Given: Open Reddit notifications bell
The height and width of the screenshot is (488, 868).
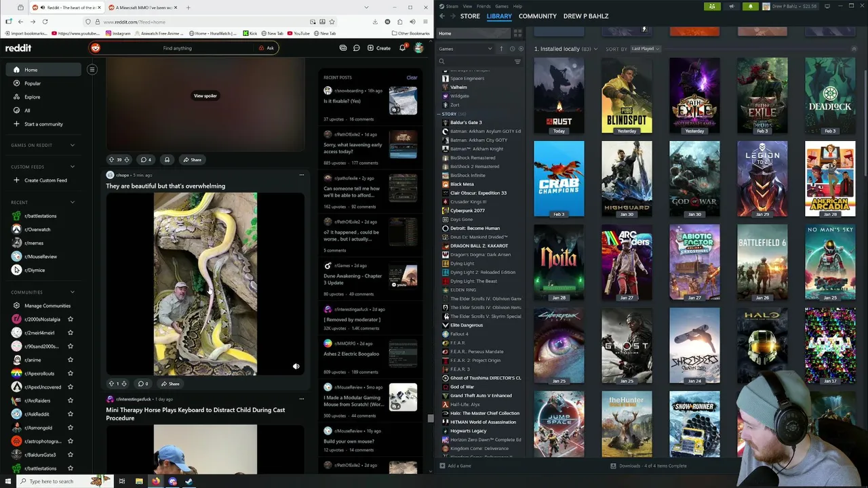Looking at the screenshot, I should point(402,48).
